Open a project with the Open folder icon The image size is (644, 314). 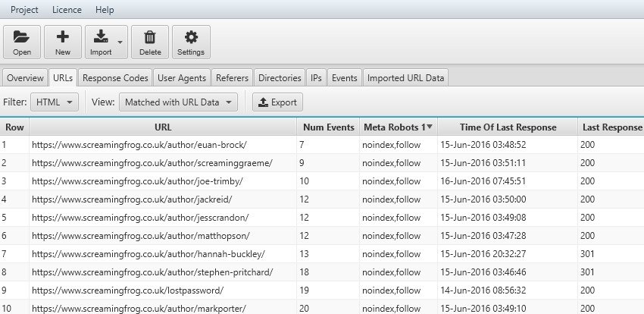click(x=22, y=42)
